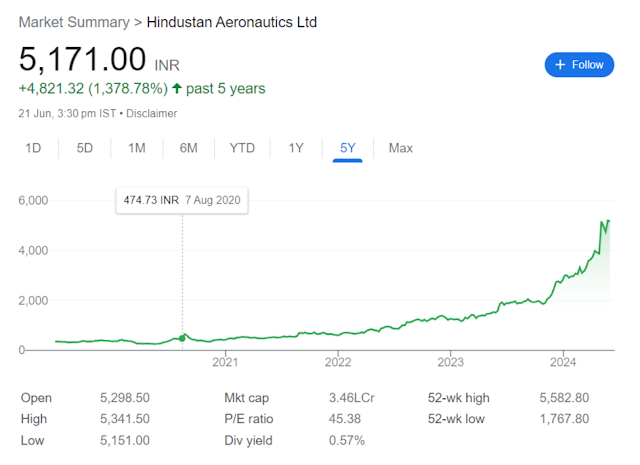This screenshot has width=640, height=465.
Task: Select the active 5Y tab
Action: click(x=348, y=148)
